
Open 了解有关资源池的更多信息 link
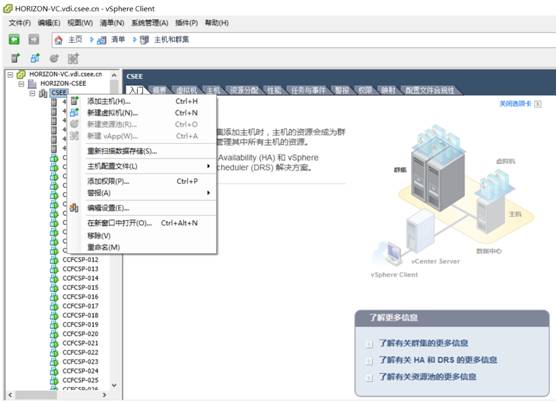click(x=427, y=377)
